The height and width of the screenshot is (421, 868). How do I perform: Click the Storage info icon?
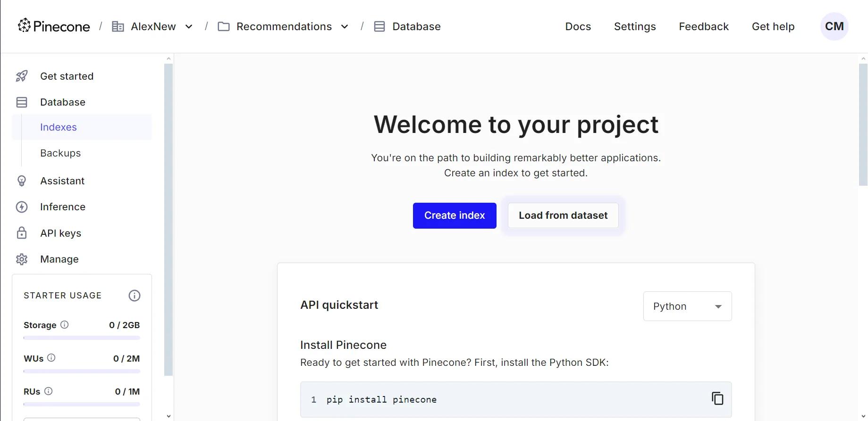[65, 324]
